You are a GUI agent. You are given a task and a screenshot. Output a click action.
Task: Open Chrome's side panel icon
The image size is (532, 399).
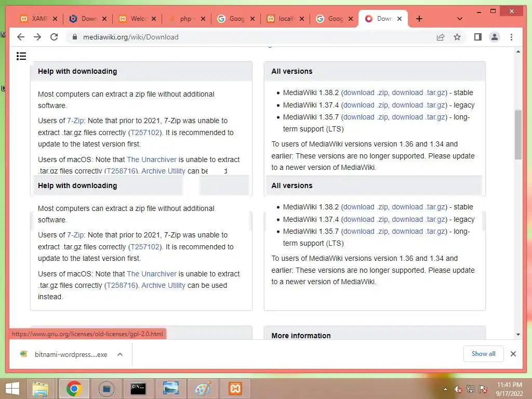478,37
